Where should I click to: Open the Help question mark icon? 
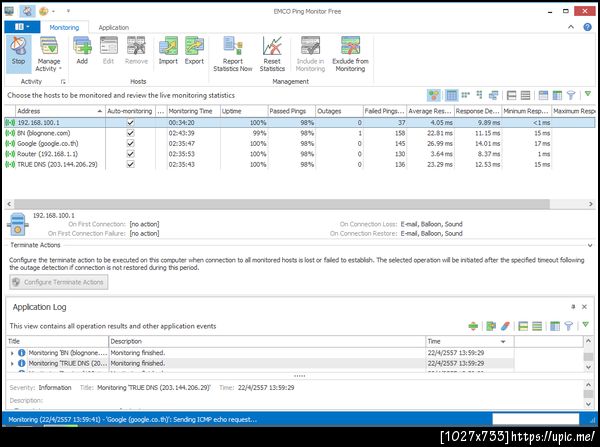click(x=587, y=27)
